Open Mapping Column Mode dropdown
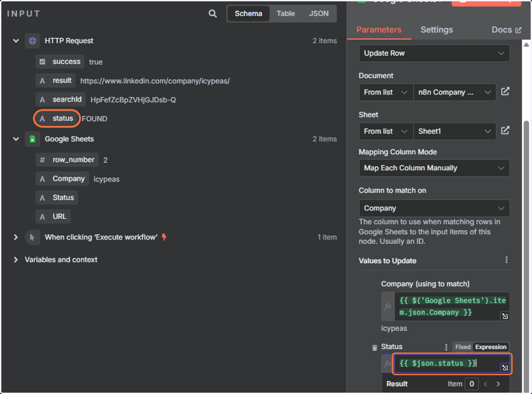 [434, 168]
